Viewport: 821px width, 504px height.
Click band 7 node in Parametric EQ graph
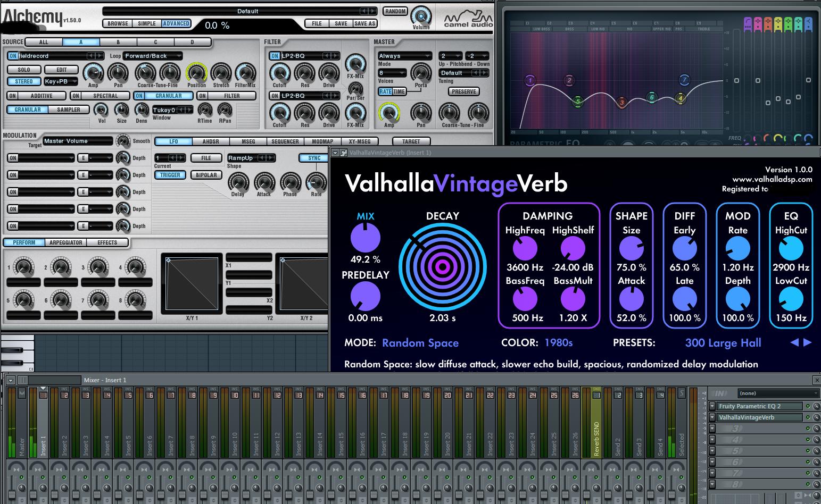pos(684,80)
